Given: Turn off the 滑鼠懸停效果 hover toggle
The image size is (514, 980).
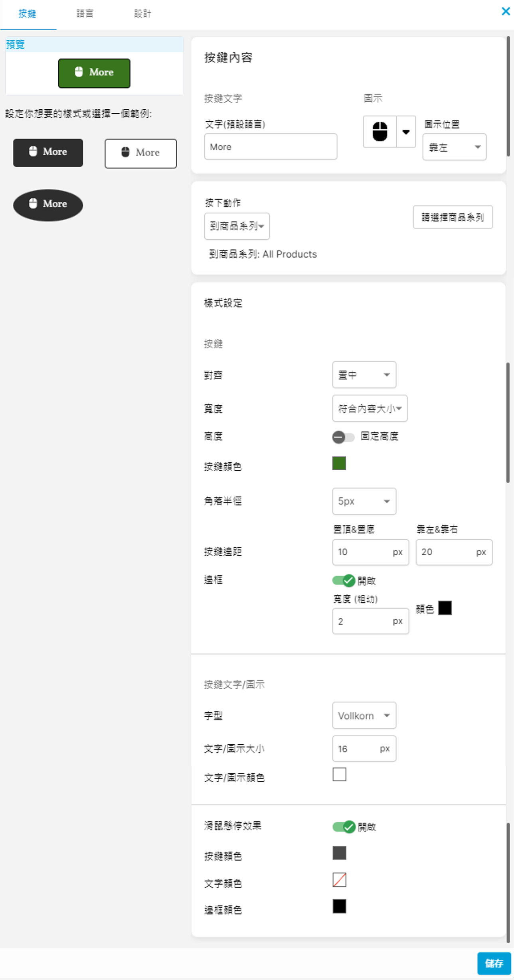Looking at the screenshot, I should point(344,827).
